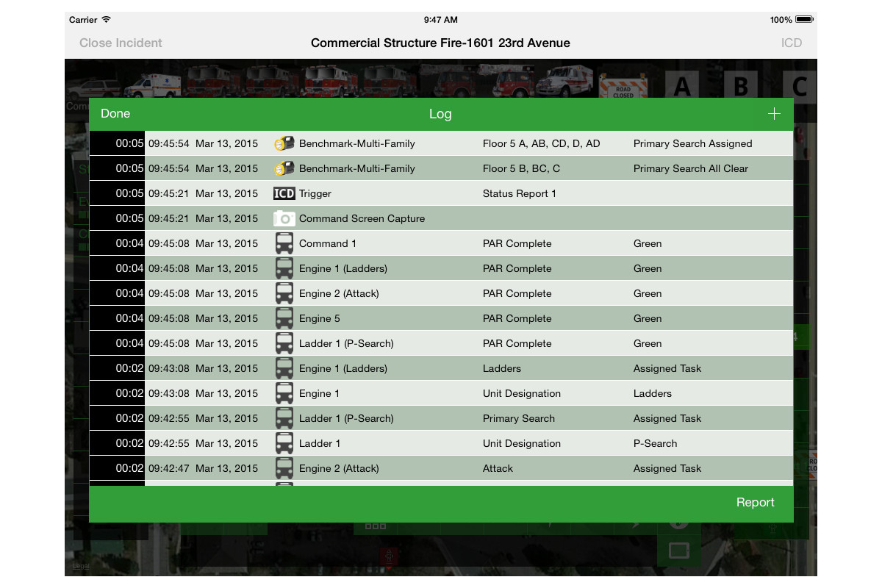The height and width of the screenshot is (588, 882).
Task: Open the Report from the log footer
Action: click(755, 503)
